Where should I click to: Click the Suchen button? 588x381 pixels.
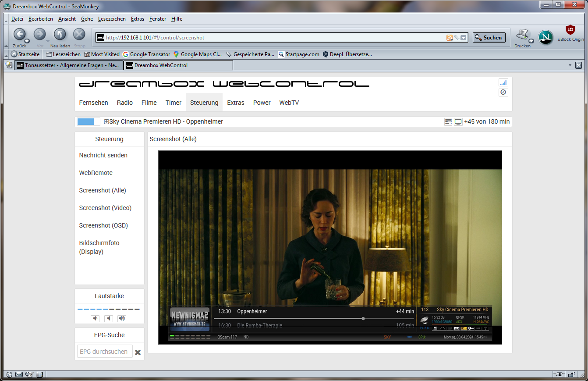tap(489, 38)
